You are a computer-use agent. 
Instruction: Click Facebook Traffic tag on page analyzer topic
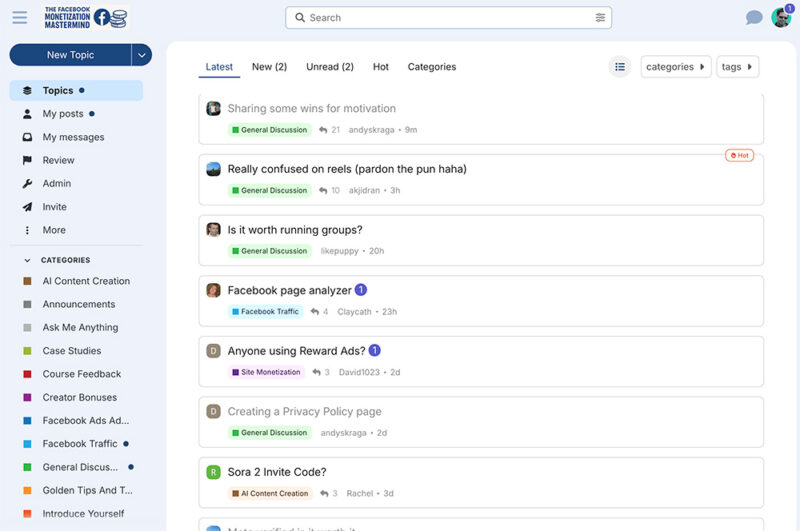(265, 312)
